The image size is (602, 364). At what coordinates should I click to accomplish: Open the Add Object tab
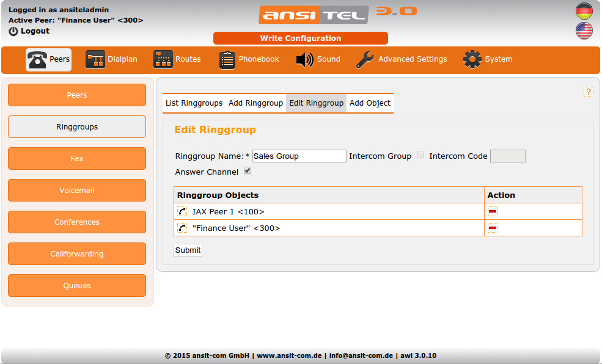[370, 103]
